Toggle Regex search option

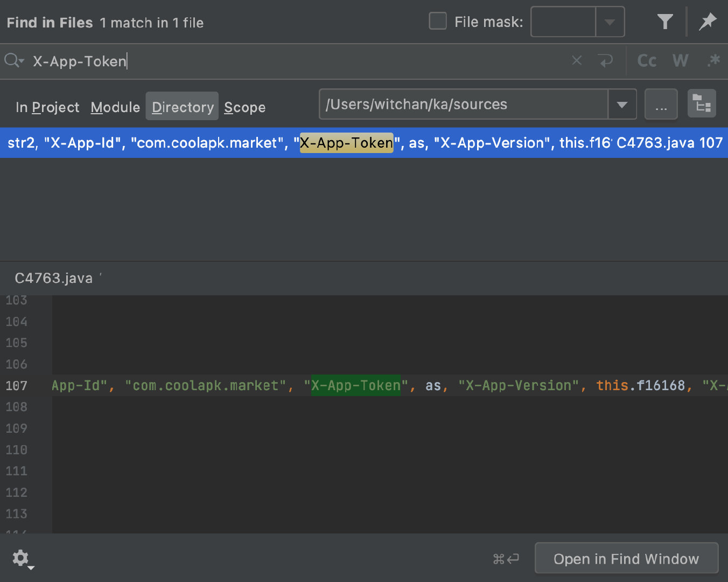pyautogui.click(x=713, y=60)
